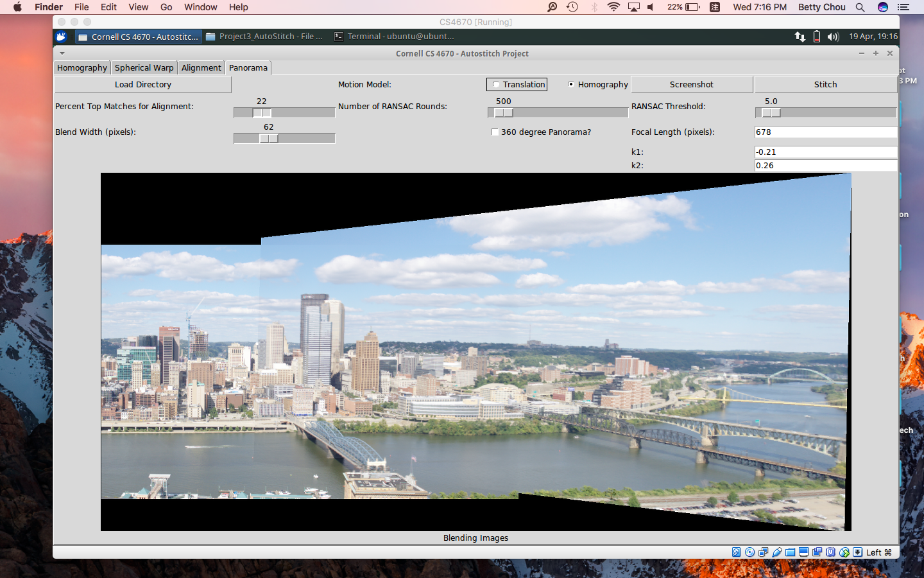Viewport: 924px width, 578px height.
Task: Click the Ubuntu panel volume speaker icon
Action: (833, 37)
